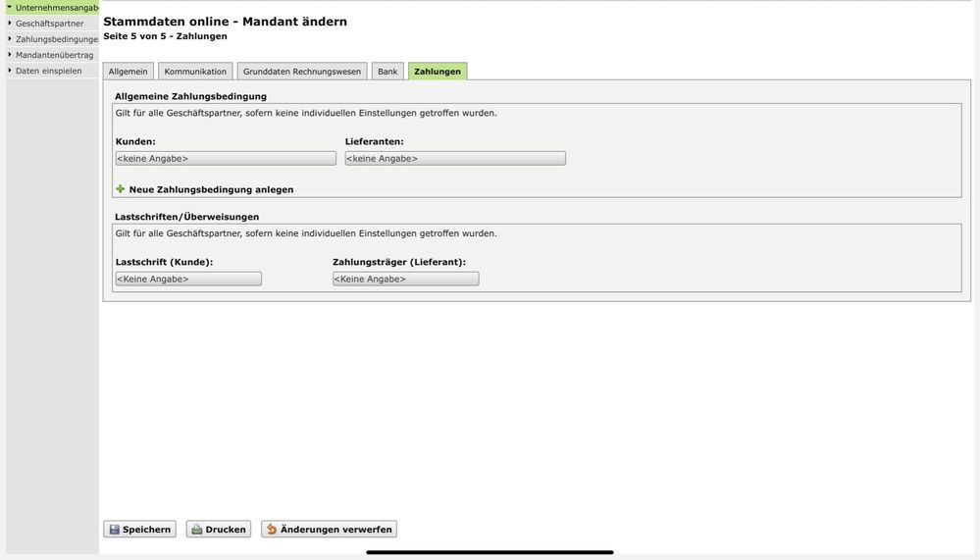Open Zahlungsbedingungen in the sidebar
Screen dimensions: 980x560
tap(53, 39)
